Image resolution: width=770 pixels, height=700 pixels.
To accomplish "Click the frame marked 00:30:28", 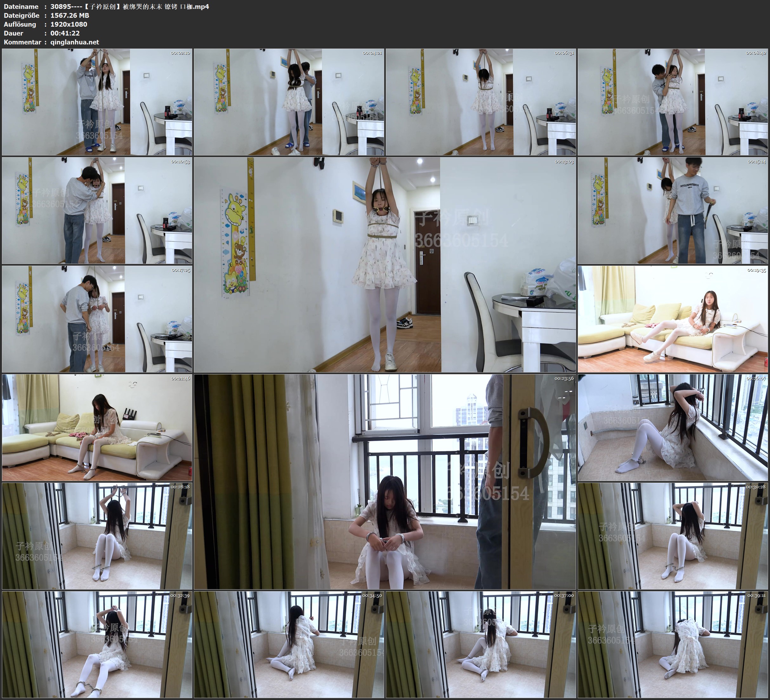I will (x=673, y=536).
